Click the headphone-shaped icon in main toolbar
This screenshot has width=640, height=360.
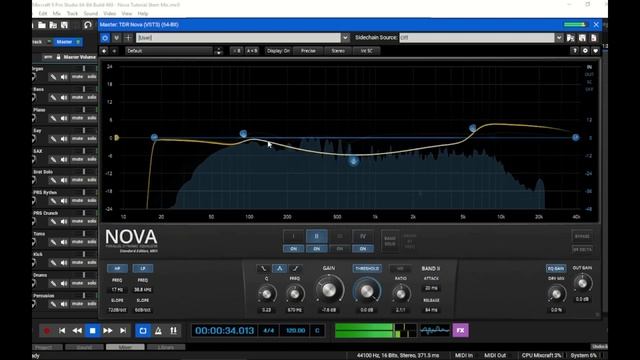tap(88, 25)
